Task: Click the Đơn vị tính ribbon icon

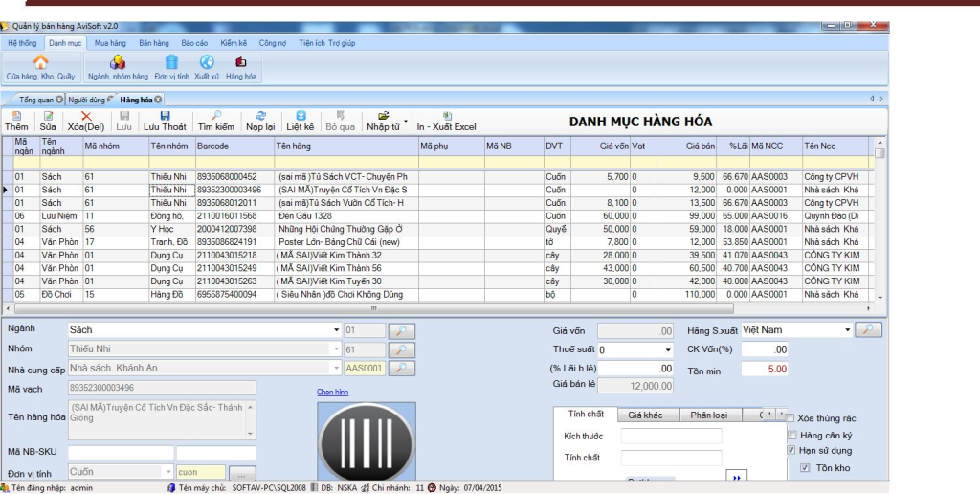Action: coord(171,63)
